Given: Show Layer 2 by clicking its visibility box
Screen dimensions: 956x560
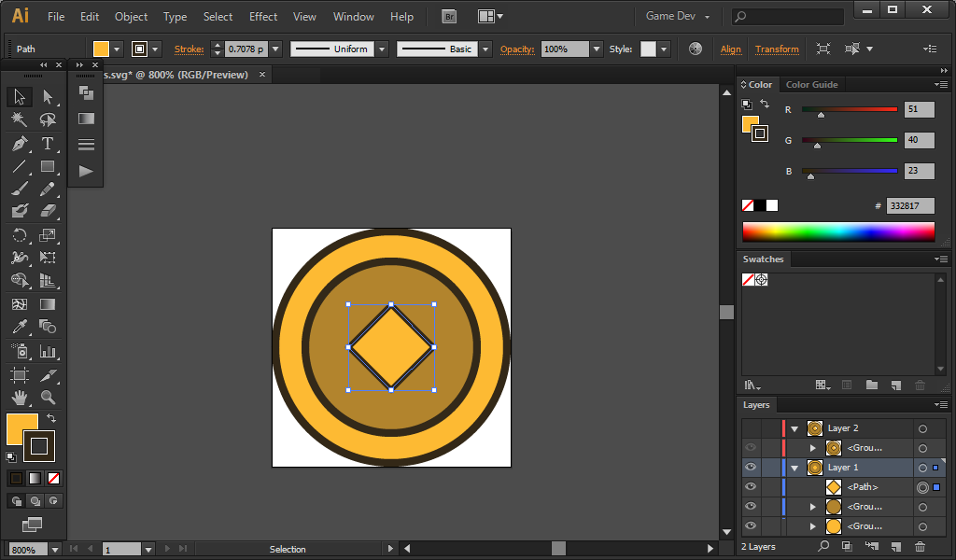Looking at the screenshot, I should click(x=751, y=428).
